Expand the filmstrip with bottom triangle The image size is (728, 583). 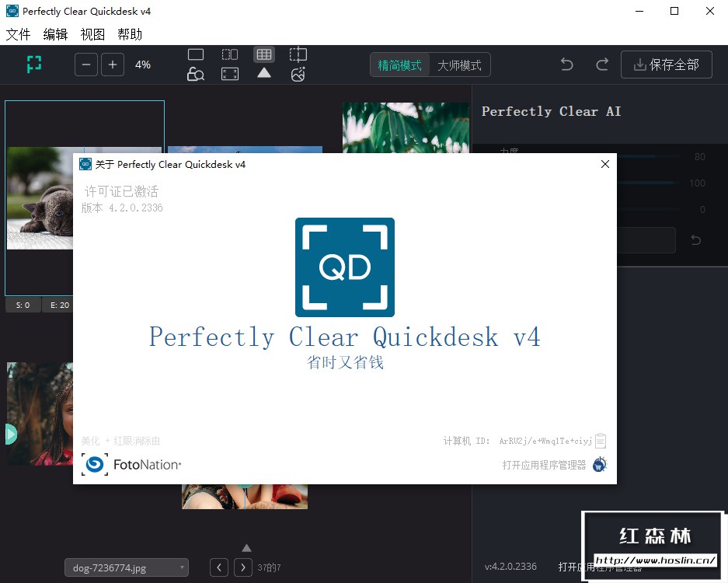point(246,548)
